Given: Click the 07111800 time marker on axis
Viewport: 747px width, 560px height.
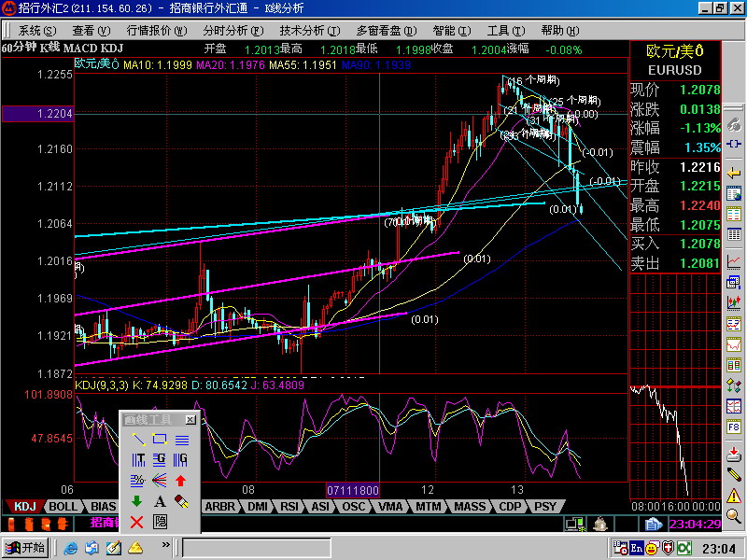Looking at the screenshot, I should (353, 490).
